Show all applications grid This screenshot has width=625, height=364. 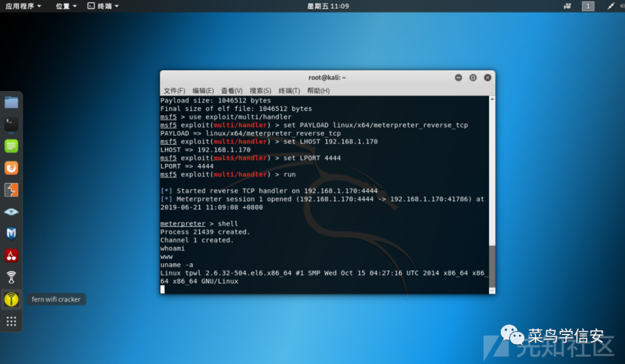click(x=11, y=321)
